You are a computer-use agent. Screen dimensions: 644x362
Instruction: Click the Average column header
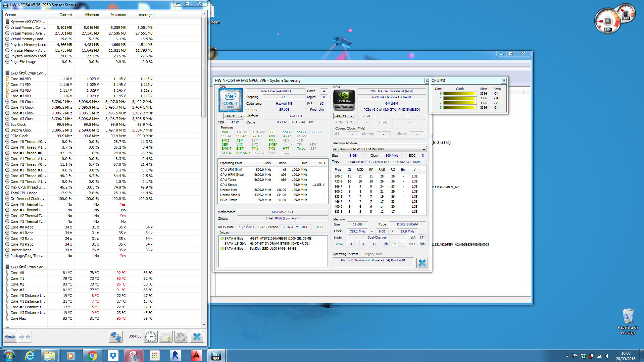[141, 15]
